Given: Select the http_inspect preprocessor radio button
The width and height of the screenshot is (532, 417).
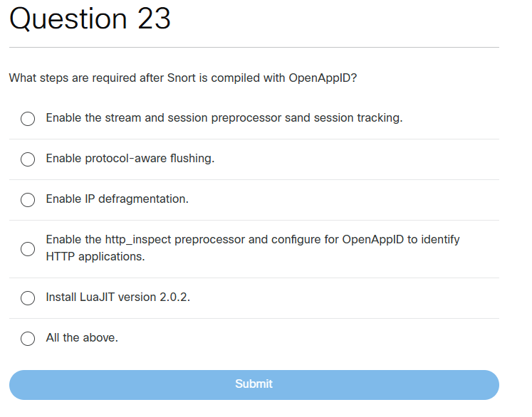Looking at the screenshot, I should point(28,249).
